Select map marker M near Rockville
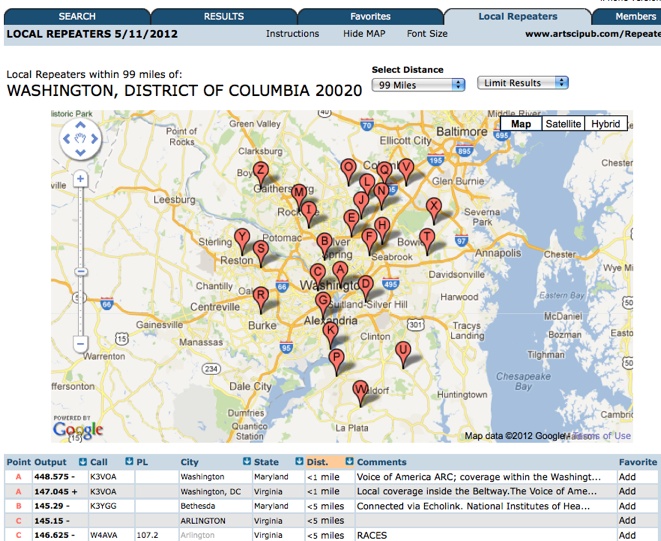 (x=299, y=195)
